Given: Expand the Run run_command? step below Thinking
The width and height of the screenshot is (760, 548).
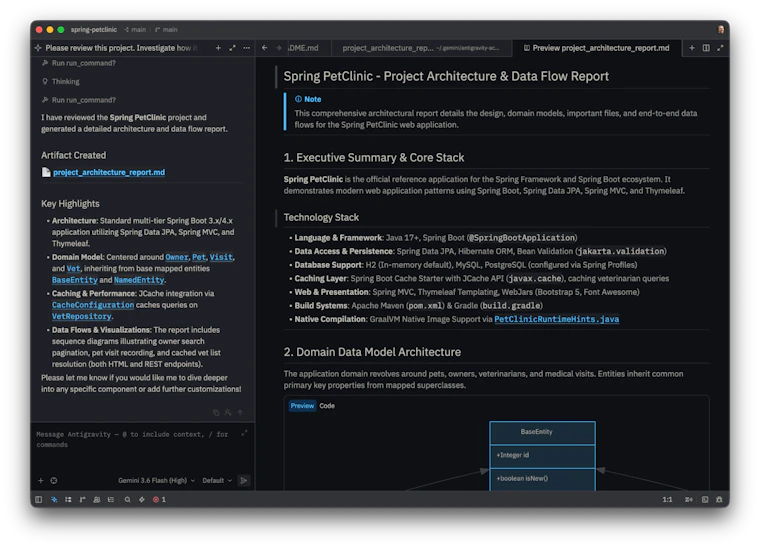Looking at the screenshot, I should [79, 100].
